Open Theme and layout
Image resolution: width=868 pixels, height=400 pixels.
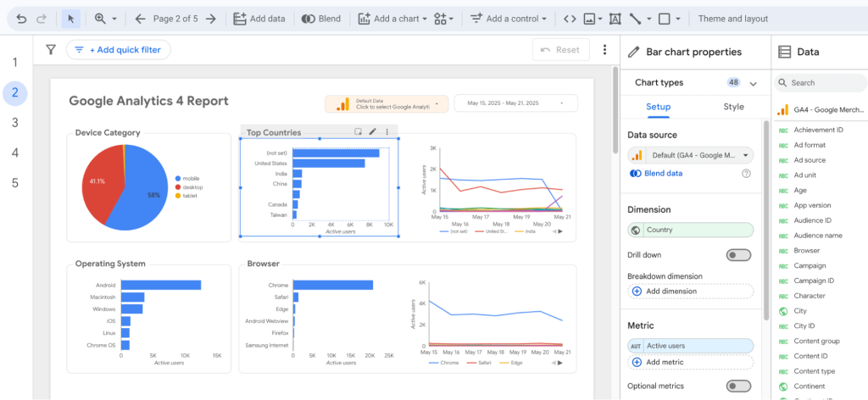point(733,19)
